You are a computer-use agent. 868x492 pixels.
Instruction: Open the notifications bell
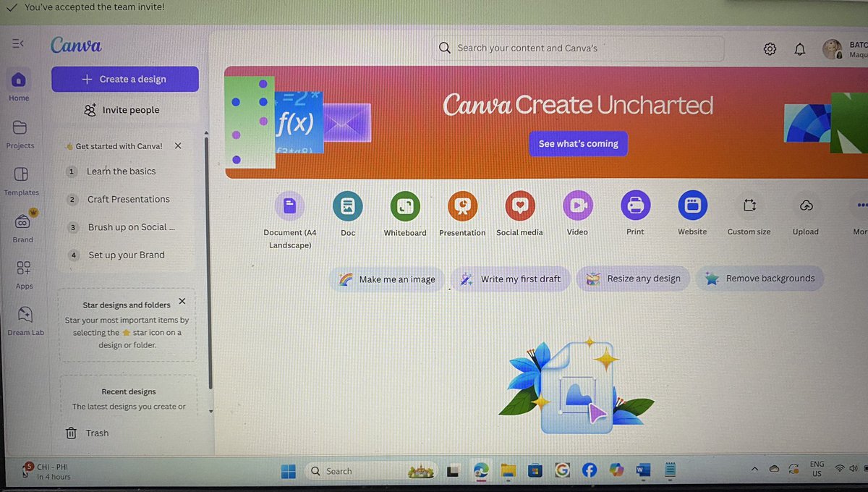click(x=799, y=49)
